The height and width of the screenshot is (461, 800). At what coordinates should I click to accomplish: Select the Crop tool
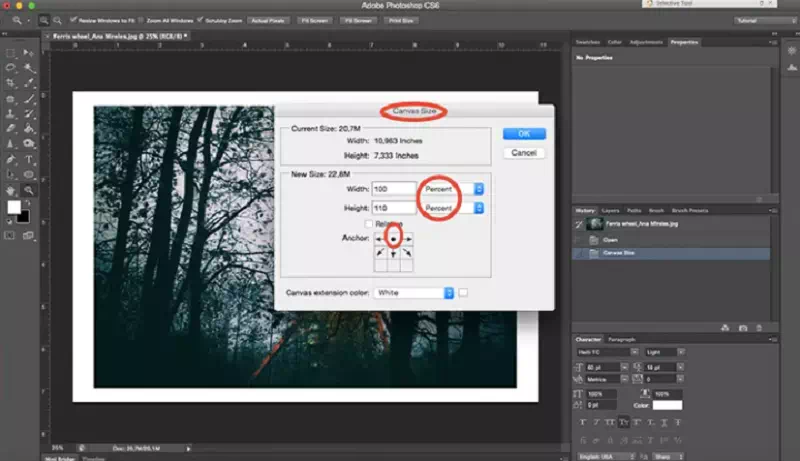pyautogui.click(x=10, y=83)
